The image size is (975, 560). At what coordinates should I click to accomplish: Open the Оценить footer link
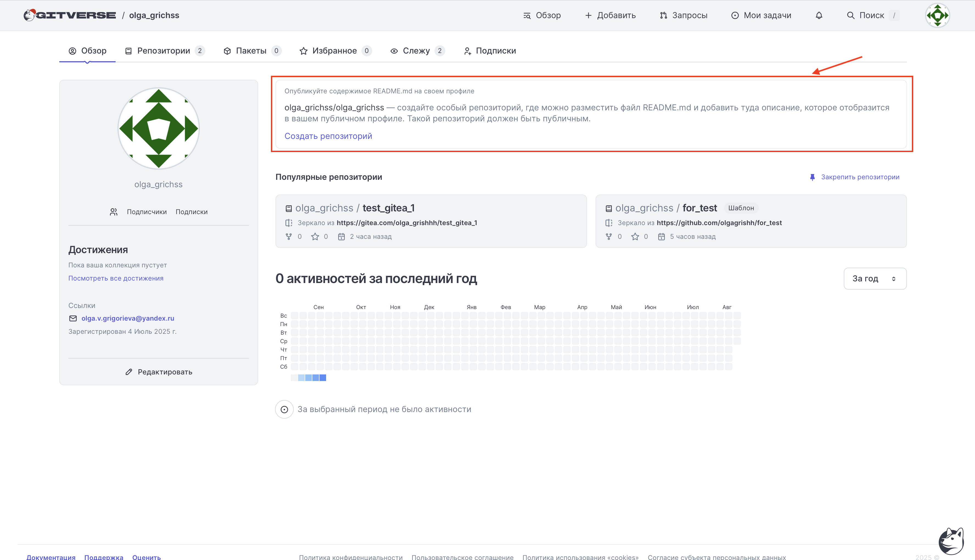(x=147, y=557)
